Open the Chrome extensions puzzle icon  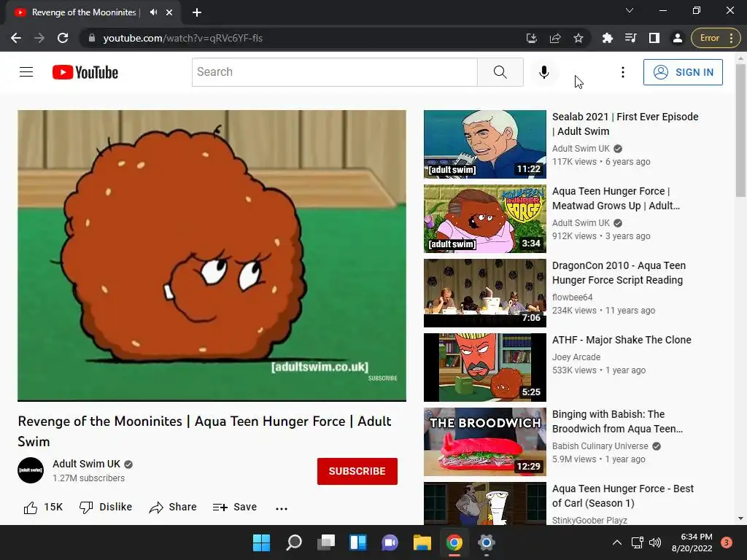click(608, 38)
